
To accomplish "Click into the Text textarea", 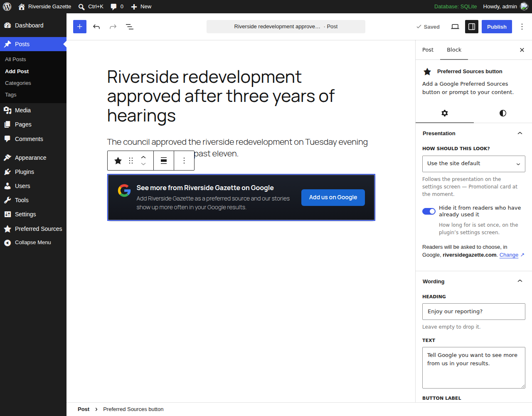I will click(474, 368).
